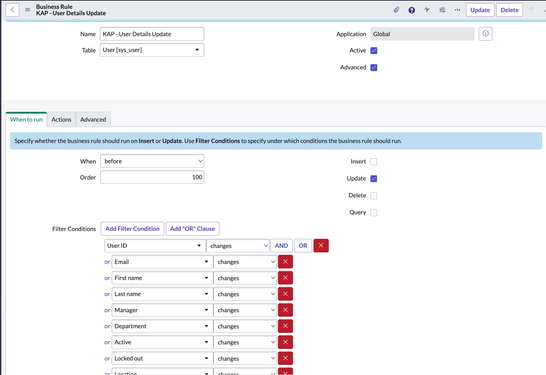
Task: Remove the Active condition row
Action: [285, 342]
